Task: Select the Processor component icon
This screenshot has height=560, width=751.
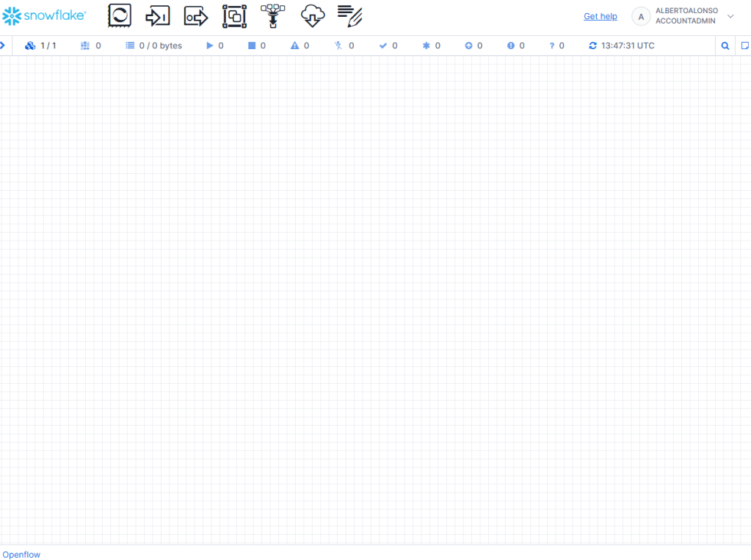Action: point(119,15)
